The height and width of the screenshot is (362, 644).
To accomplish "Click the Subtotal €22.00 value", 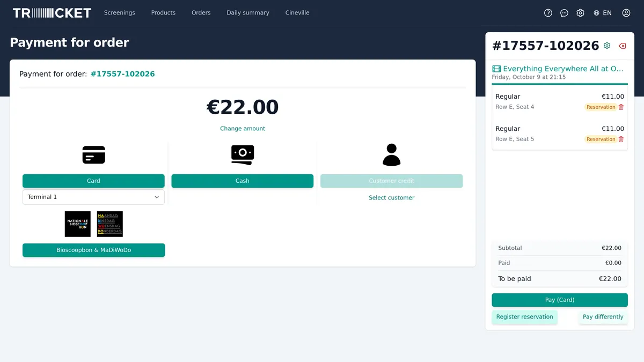I will (612, 248).
